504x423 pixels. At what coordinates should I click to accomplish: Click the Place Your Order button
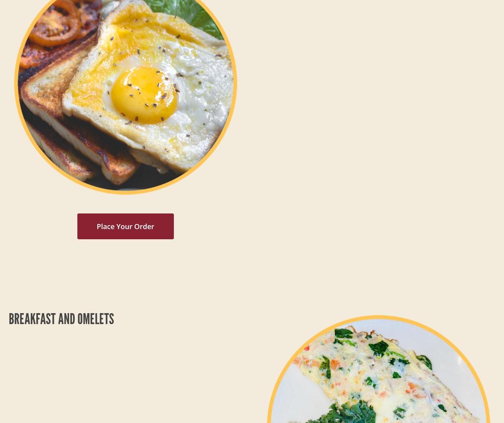click(x=125, y=226)
